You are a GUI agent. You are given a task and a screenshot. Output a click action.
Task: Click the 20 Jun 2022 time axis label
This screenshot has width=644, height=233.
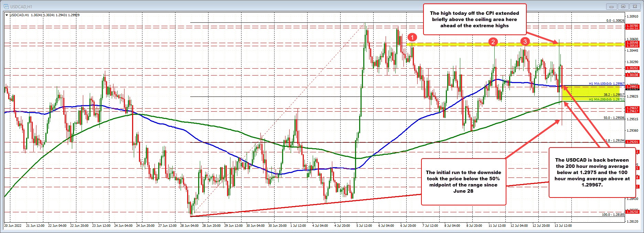12,226
